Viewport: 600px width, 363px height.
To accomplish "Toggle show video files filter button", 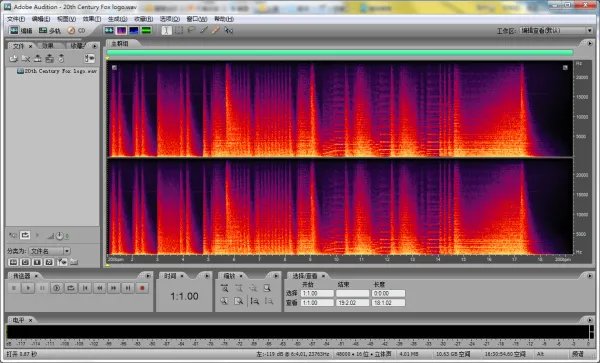I will pyautogui.click(x=37, y=262).
